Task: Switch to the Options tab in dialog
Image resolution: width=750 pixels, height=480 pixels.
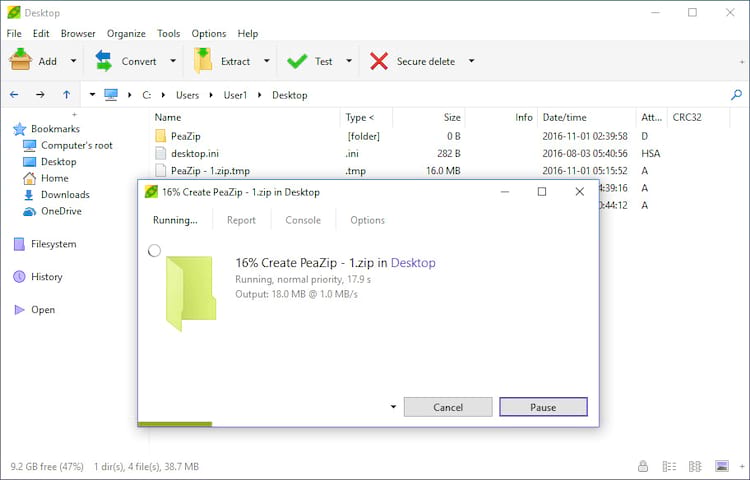Action: pyautogui.click(x=367, y=220)
